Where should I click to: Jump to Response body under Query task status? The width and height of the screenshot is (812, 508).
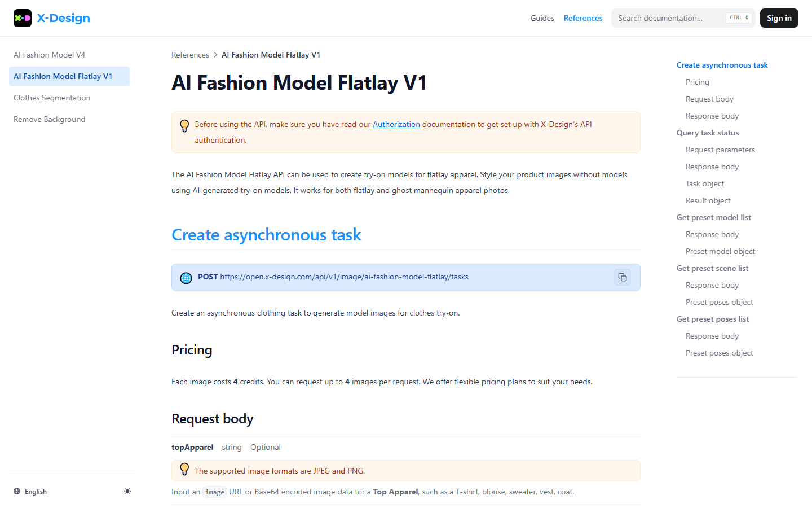(712, 167)
